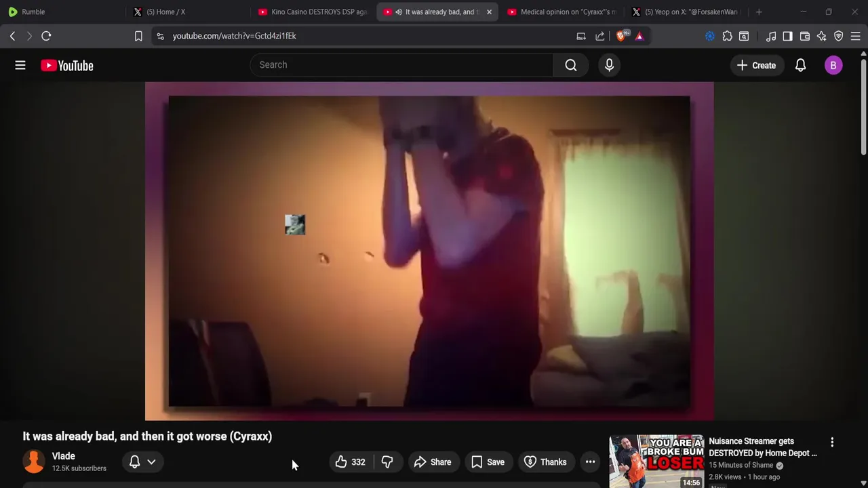The image size is (868, 488).
Task: Open the Extensions puzzle piece menu
Action: click(727, 36)
